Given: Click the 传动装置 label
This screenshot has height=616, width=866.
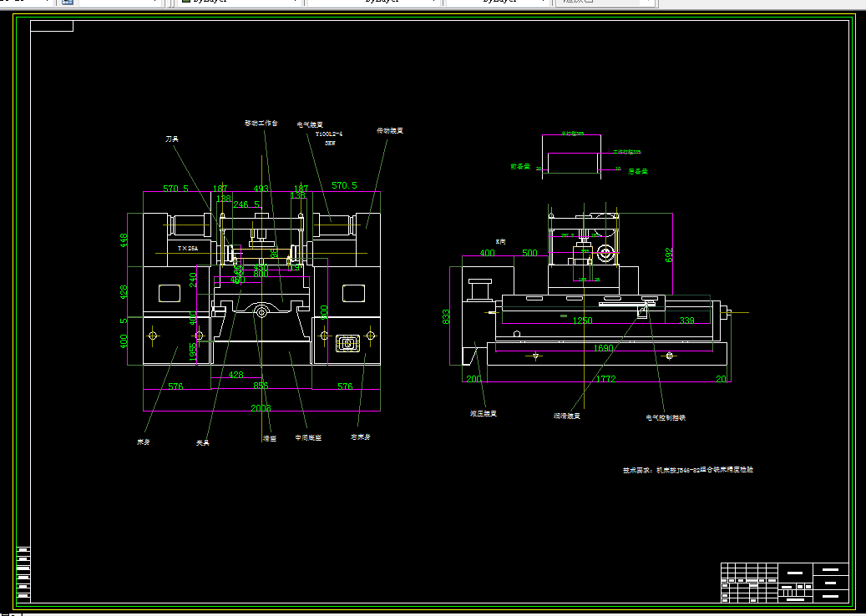Looking at the screenshot, I should 390,131.
